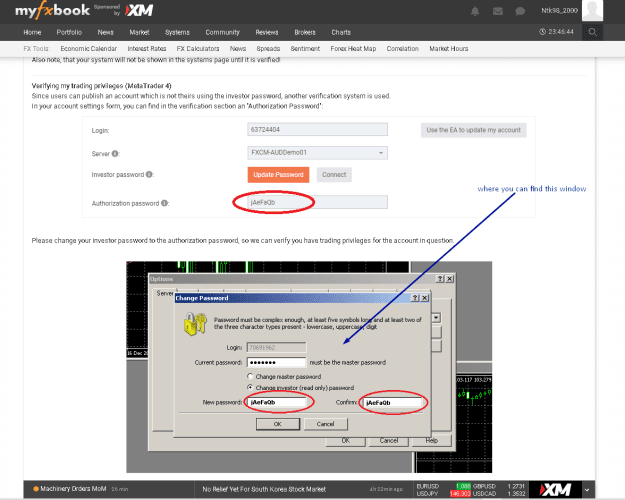Screen dimensions: 625x500
Task: Click the Confirm password field in dialog
Action: 393,403
